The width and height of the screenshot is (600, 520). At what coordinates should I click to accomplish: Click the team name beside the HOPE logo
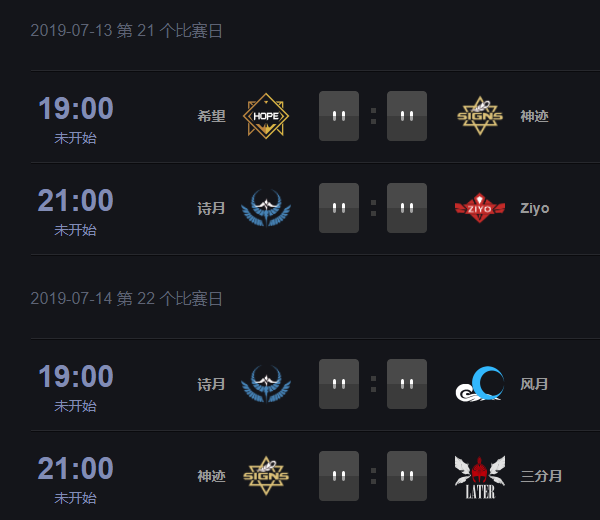click(x=212, y=116)
